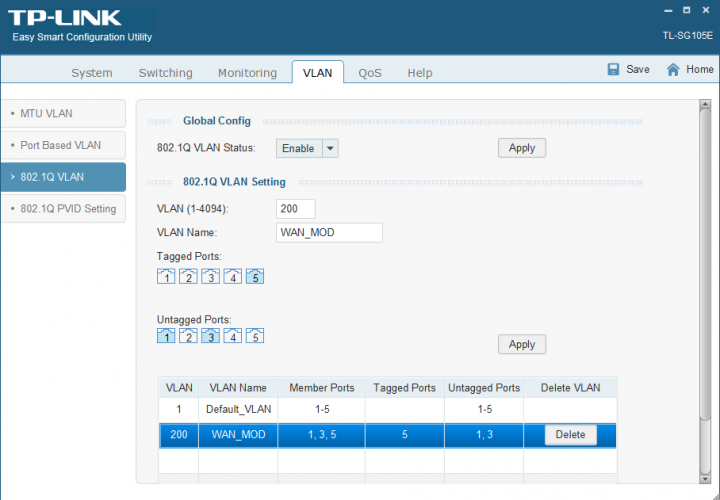Image resolution: width=720 pixels, height=500 pixels.
Task: Click the Home house icon
Action: (x=673, y=69)
